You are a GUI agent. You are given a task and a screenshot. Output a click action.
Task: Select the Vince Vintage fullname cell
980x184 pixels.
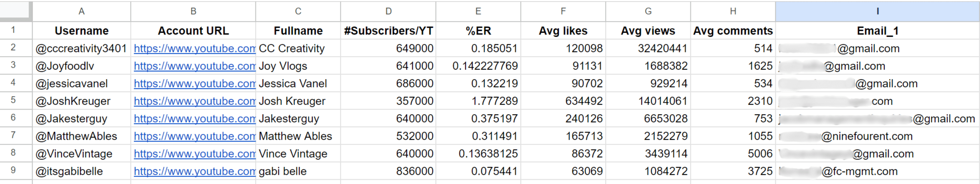point(293,154)
